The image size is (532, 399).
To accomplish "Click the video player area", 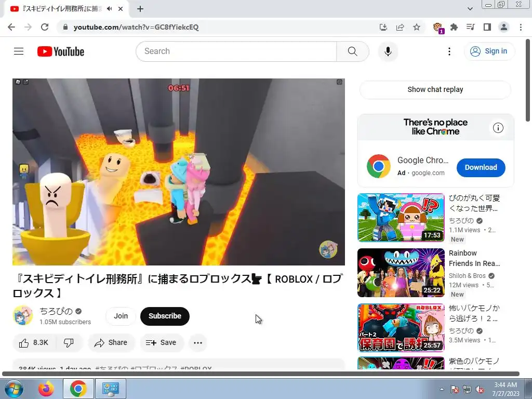I will (179, 171).
